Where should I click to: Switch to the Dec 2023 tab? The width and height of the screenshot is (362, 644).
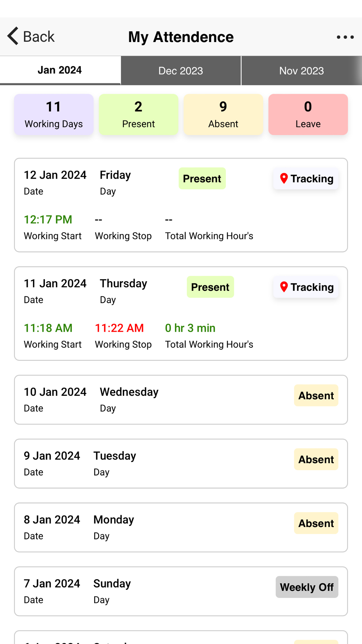tap(181, 71)
